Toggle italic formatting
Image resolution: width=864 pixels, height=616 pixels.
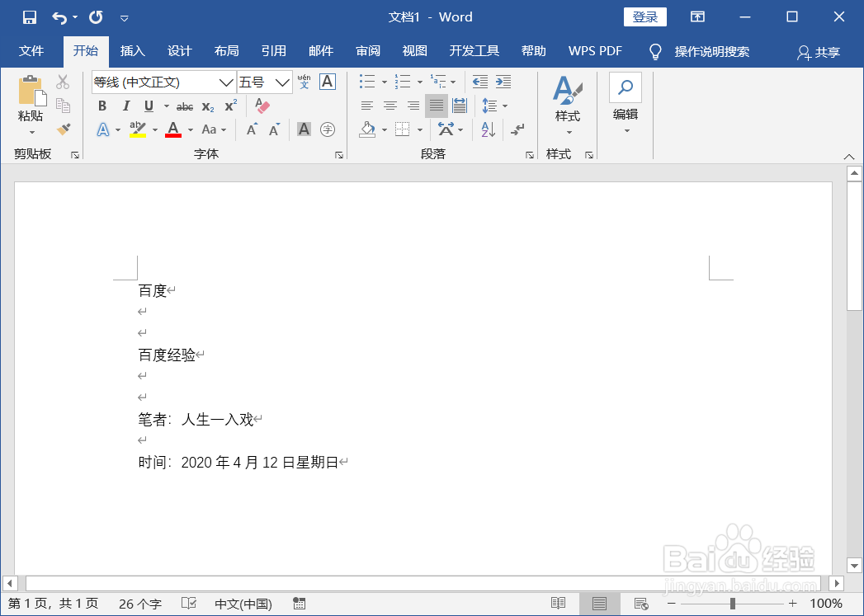(x=125, y=106)
